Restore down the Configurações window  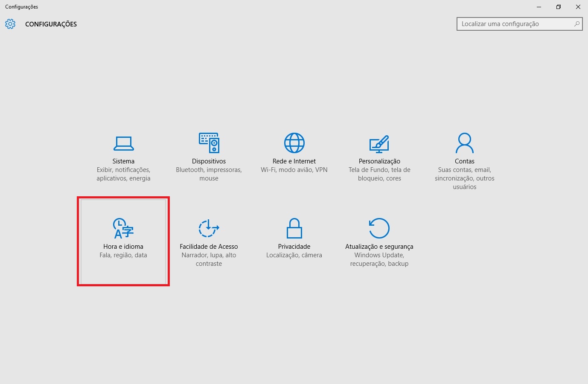coord(559,7)
